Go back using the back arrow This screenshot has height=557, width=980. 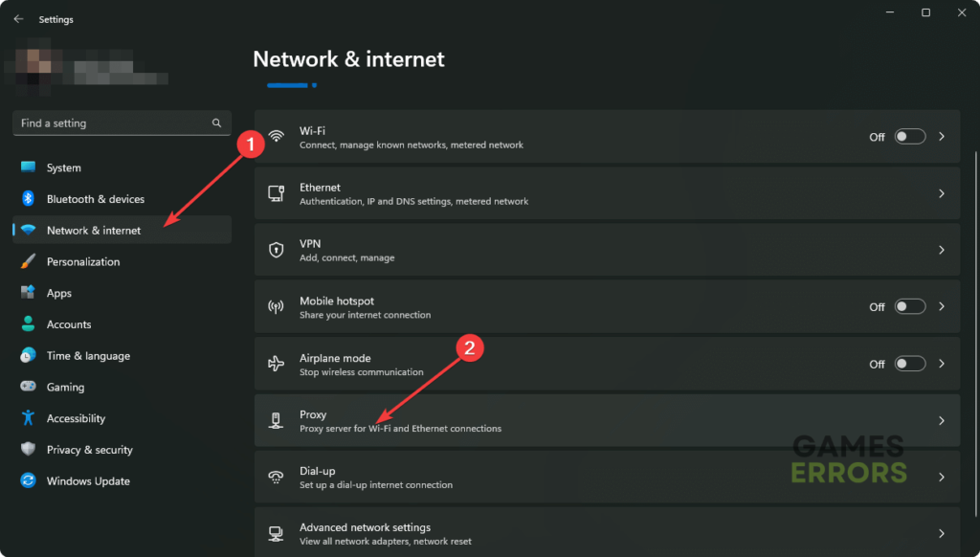(x=18, y=19)
